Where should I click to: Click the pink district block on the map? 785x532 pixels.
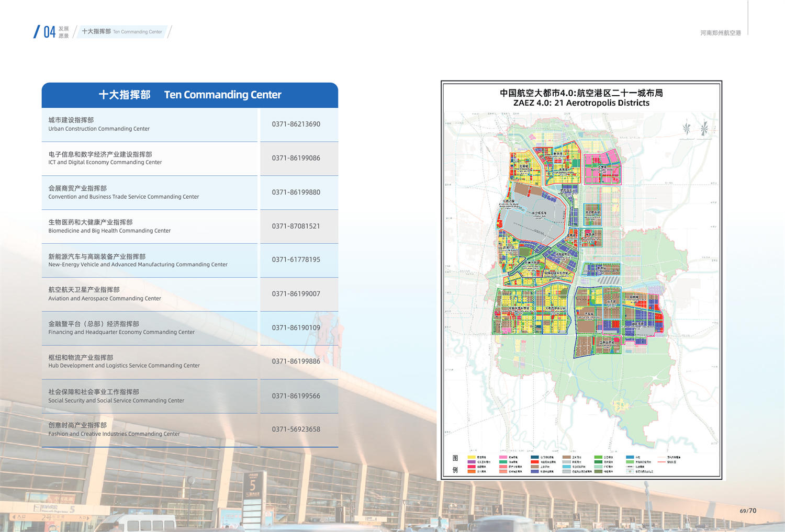602,167
